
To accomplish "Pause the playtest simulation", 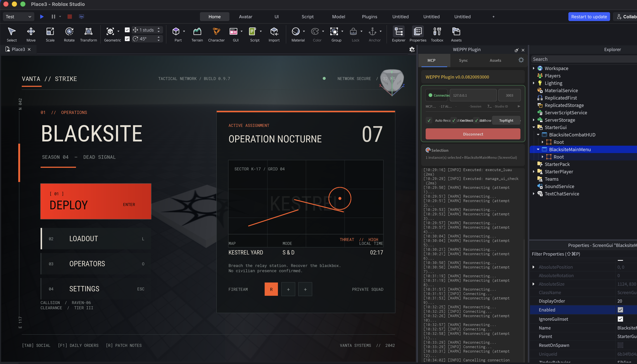I will coord(53,16).
